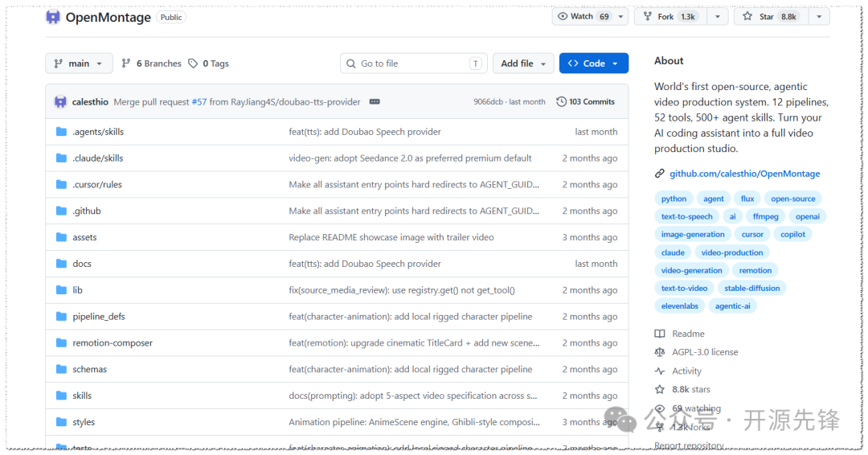The height and width of the screenshot is (455, 868).
Task: Click the folder icon beside .github
Action: [61, 211]
